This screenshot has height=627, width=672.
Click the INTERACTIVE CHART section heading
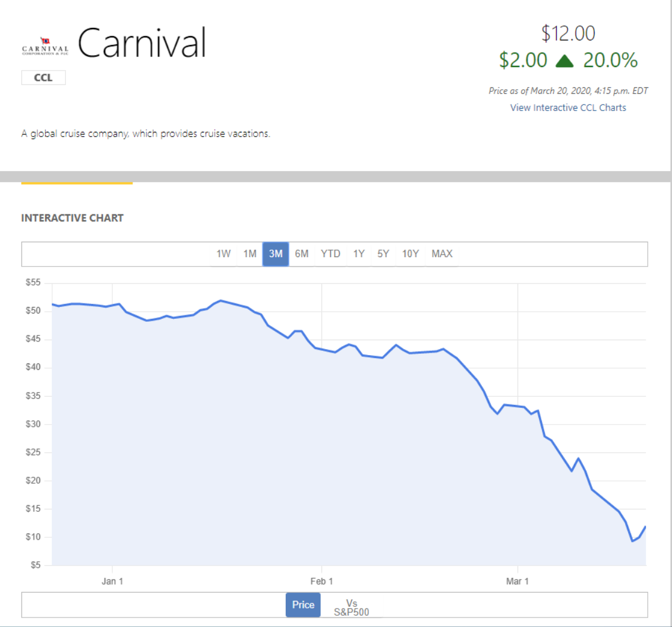tap(72, 218)
